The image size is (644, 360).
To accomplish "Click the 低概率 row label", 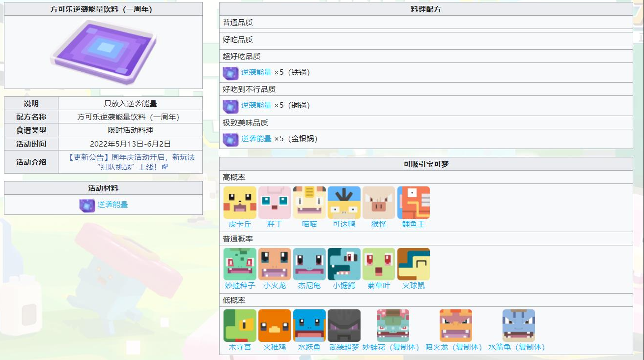I will (234, 300).
